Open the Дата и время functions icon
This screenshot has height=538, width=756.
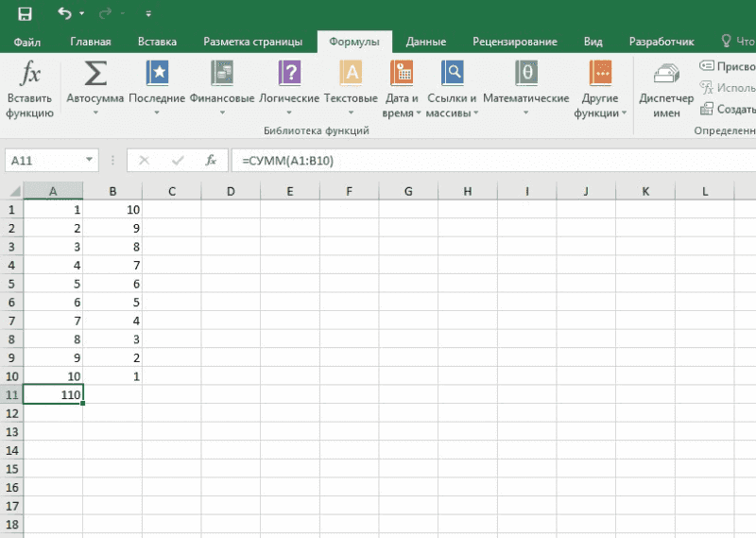[x=401, y=74]
